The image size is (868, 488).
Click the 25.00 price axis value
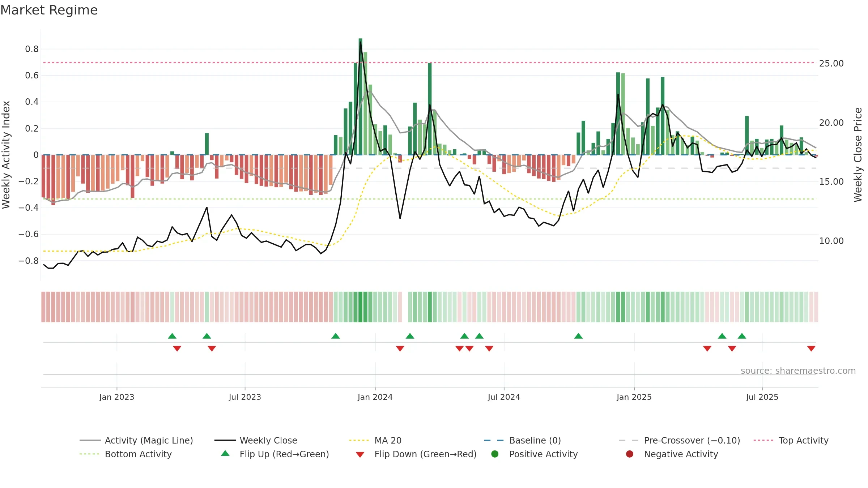(x=831, y=64)
